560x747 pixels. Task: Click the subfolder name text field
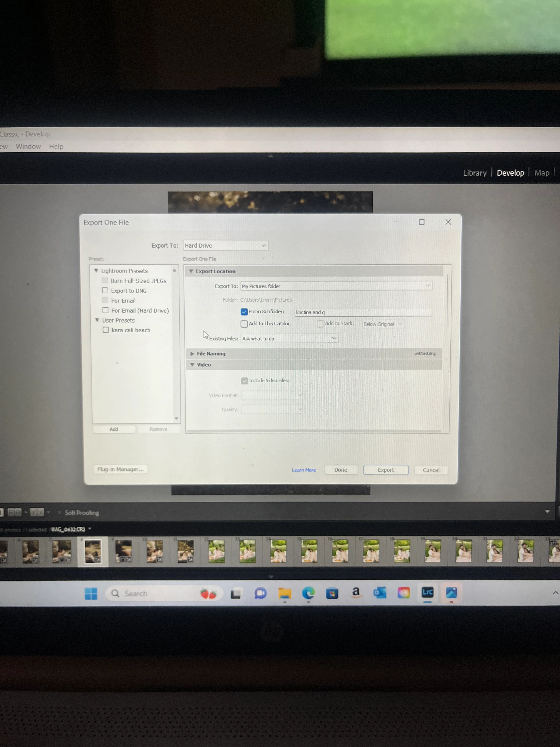coord(363,312)
